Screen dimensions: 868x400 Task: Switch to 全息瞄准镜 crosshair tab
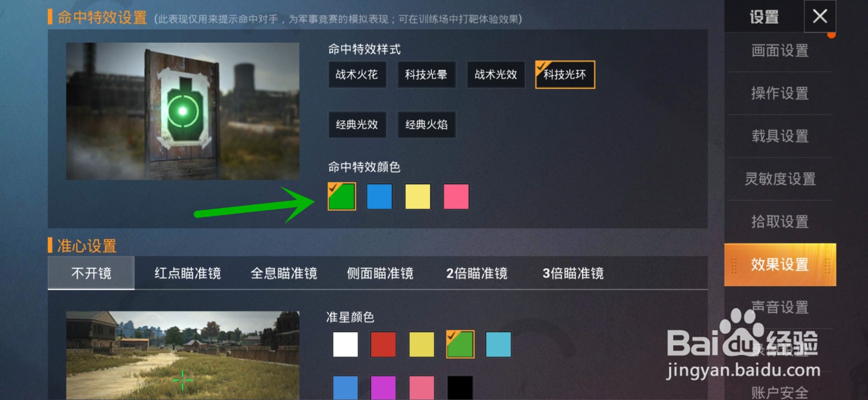pos(284,273)
